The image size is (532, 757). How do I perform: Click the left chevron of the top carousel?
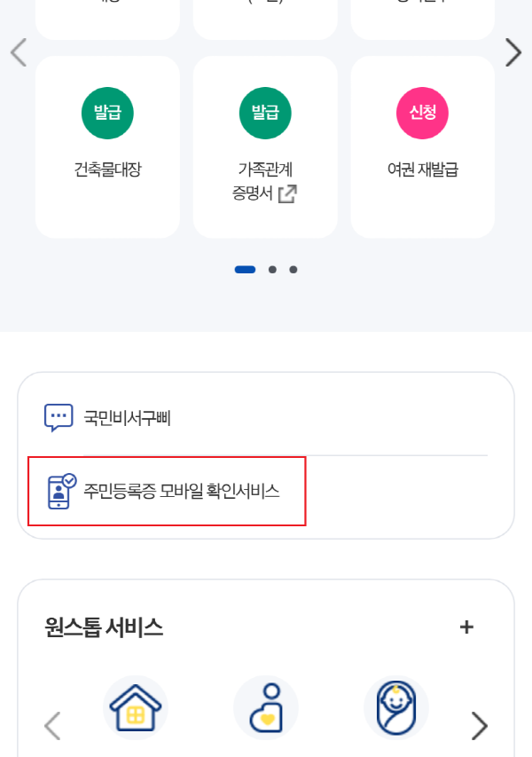[x=19, y=53]
